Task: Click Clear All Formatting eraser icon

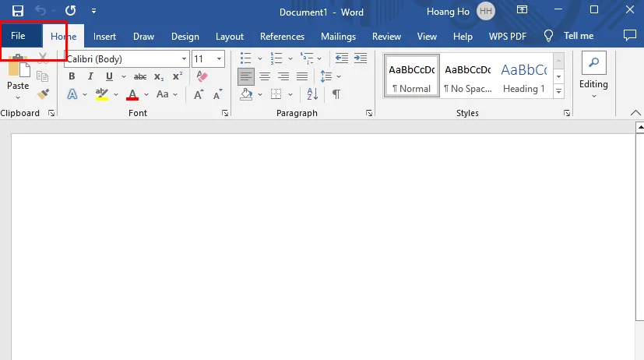Action: [202, 76]
